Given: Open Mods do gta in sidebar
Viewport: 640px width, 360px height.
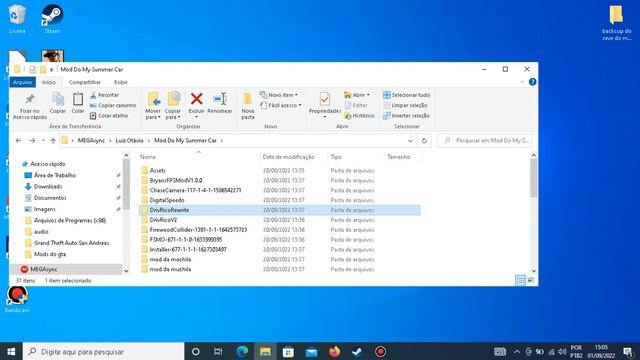Looking at the screenshot, I should click(x=50, y=254).
